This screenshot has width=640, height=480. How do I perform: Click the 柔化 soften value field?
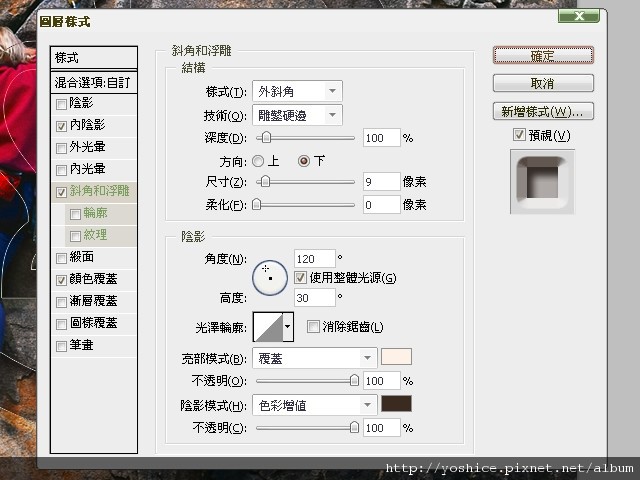coord(382,204)
